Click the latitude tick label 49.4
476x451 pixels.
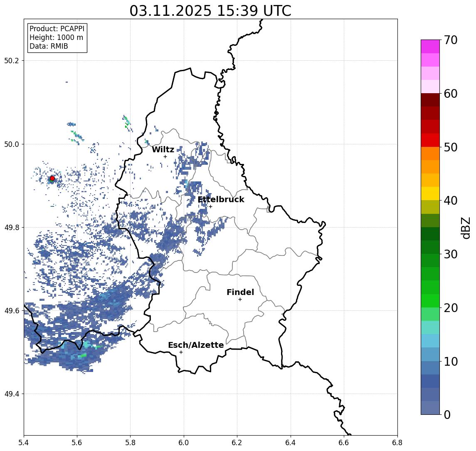(x=11, y=394)
